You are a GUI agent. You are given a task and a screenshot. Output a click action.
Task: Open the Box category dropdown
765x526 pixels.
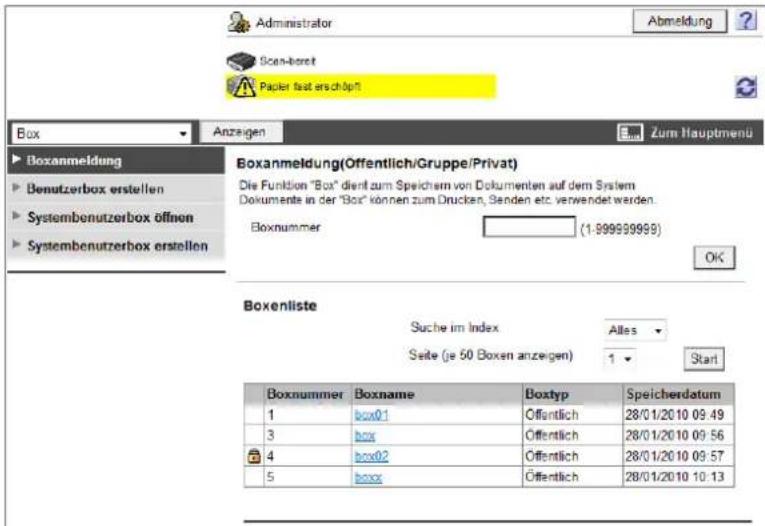(x=101, y=133)
